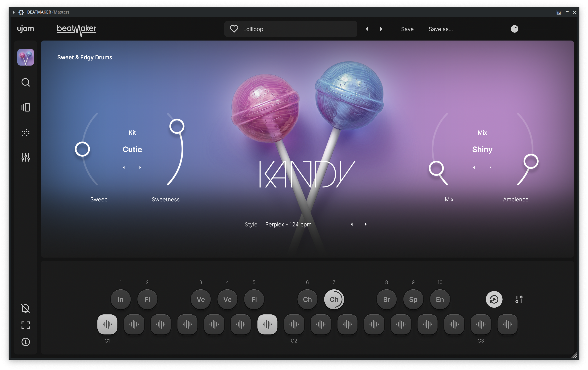Click Save preset button
The height and width of the screenshot is (370, 588).
point(407,29)
